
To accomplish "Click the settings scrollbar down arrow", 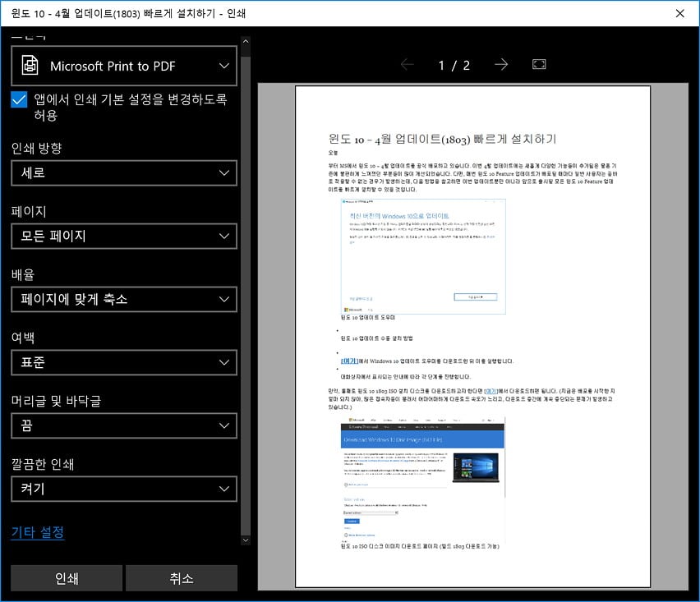I will click(246, 540).
